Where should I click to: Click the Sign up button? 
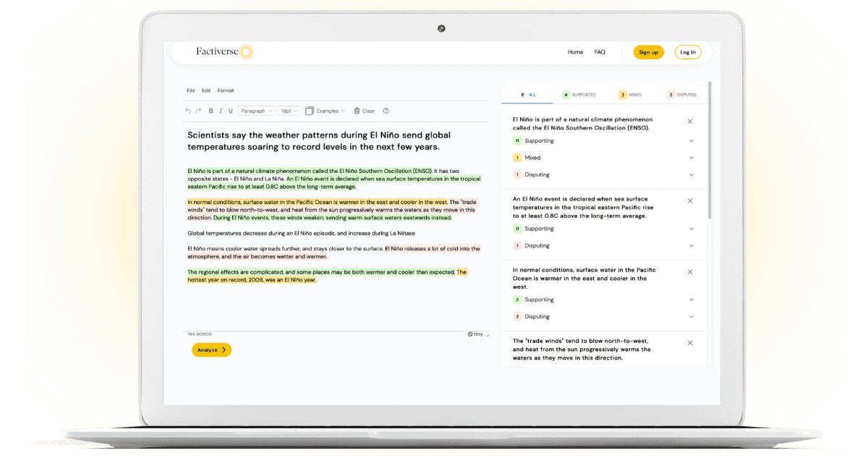pyautogui.click(x=648, y=52)
